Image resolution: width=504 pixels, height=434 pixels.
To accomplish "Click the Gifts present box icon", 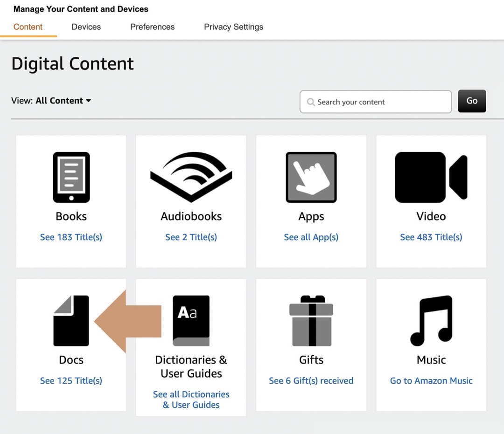I will pos(311,321).
